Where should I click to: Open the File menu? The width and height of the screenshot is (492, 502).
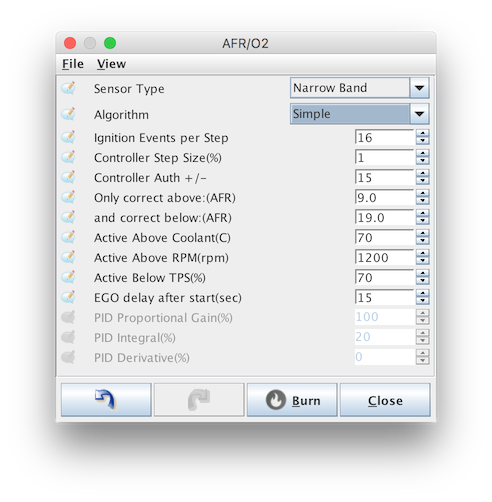[x=73, y=64]
